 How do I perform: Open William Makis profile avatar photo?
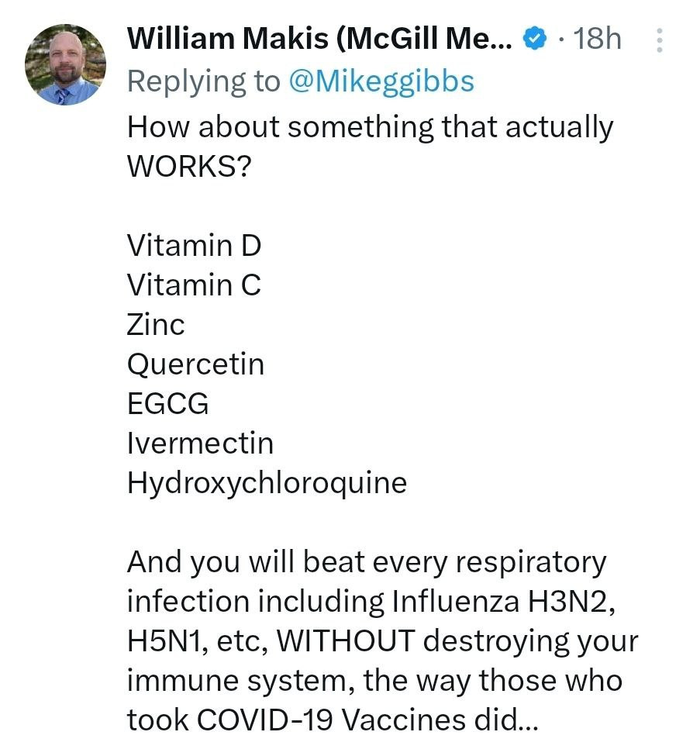(65, 64)
